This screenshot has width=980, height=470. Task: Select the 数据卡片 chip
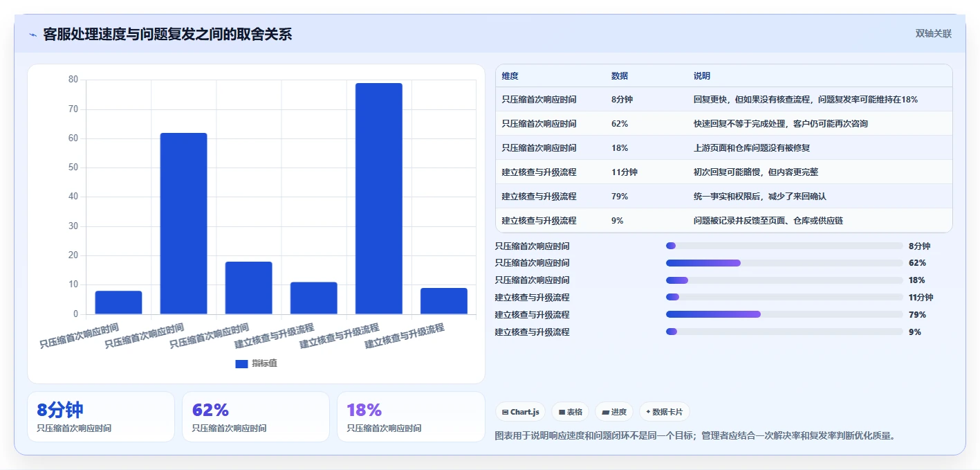pos(664,412)
